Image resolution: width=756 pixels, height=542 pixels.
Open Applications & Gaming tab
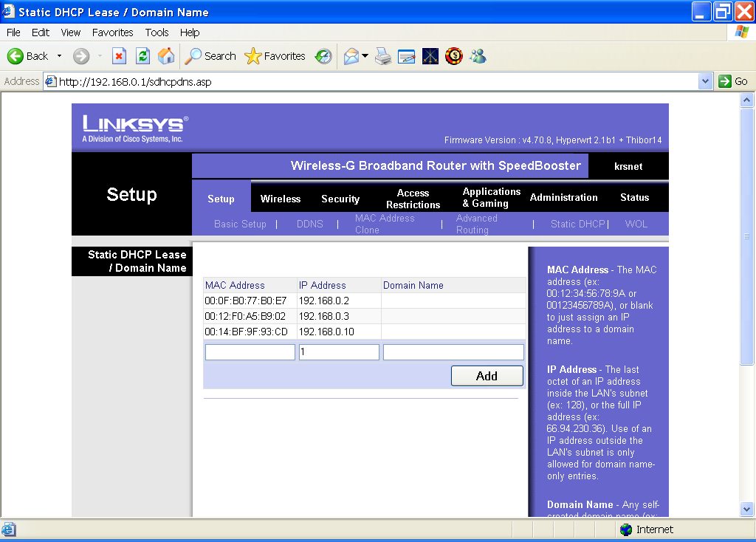[491, 197]
